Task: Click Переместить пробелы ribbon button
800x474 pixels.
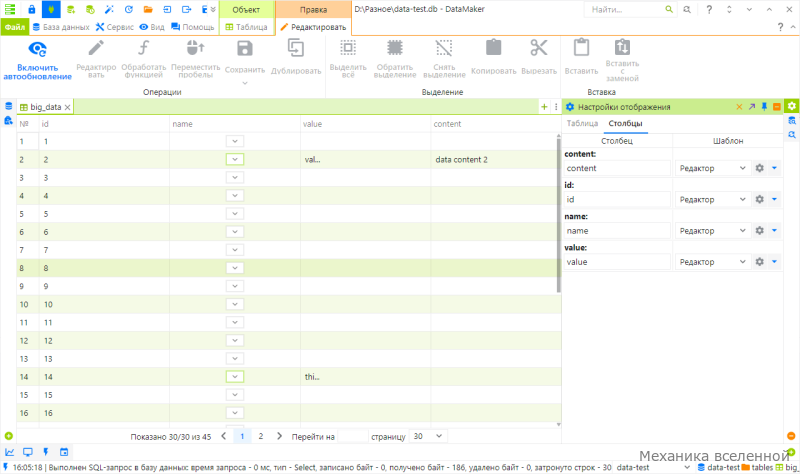Action: pyautogui.click(x=195, y=59)
